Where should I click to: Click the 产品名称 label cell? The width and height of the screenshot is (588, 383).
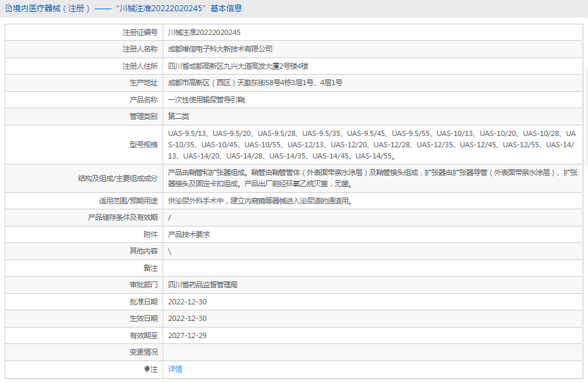click(x=84, y=100)
